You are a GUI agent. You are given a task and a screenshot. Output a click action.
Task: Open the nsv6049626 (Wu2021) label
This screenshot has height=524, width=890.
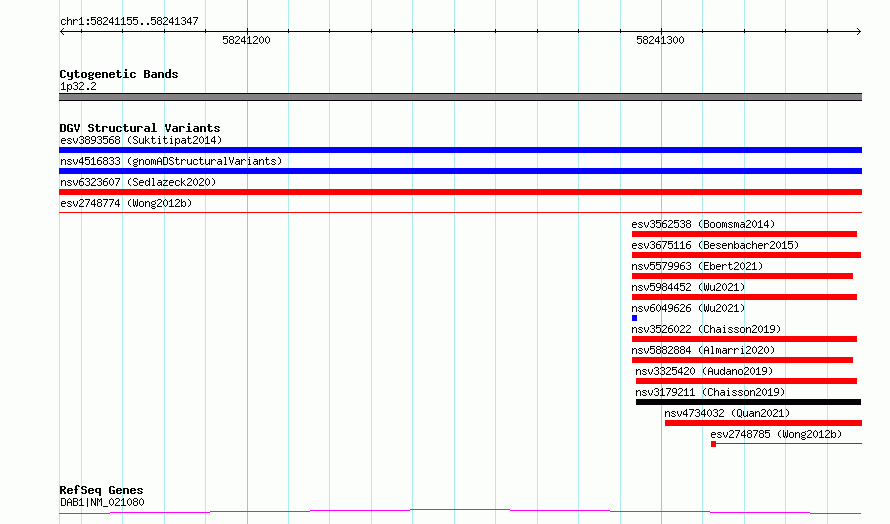(x=688, y=308)
